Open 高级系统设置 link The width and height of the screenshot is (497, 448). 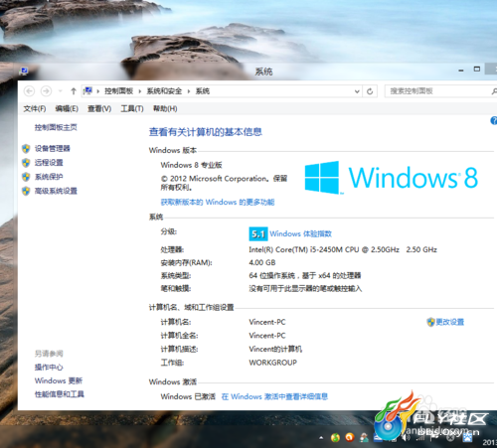(56, 191)
